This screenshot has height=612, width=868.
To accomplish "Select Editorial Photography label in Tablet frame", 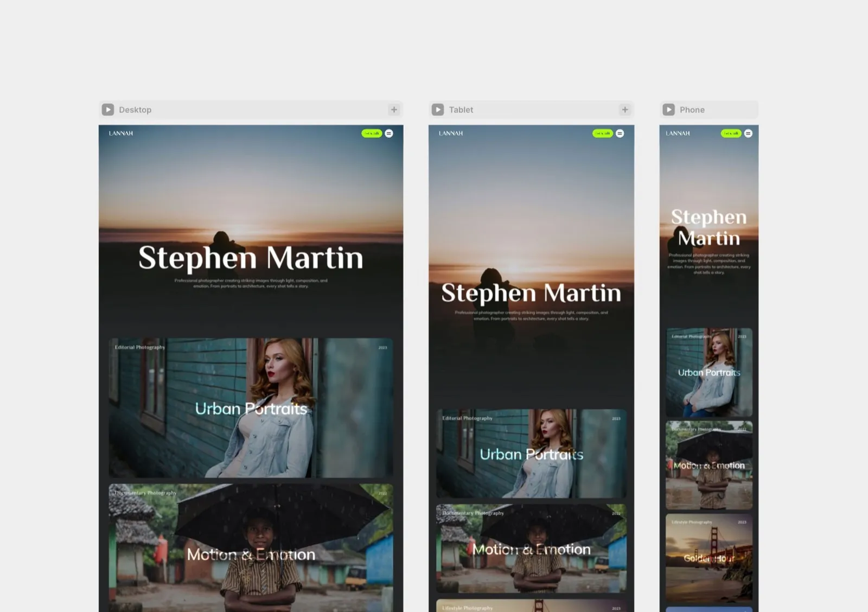I will [x=467, y=418].
